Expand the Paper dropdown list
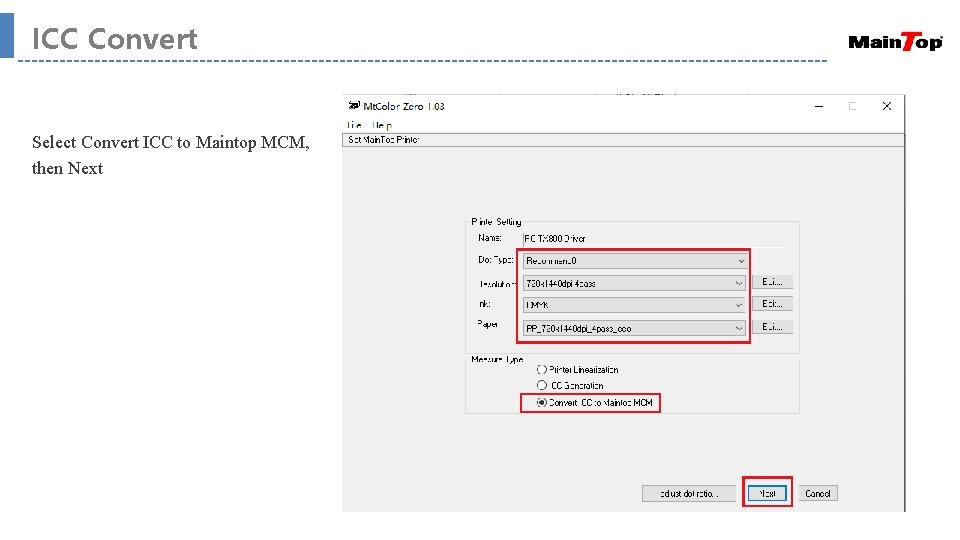Screen dimensions: 960x540 click(634, 328)
